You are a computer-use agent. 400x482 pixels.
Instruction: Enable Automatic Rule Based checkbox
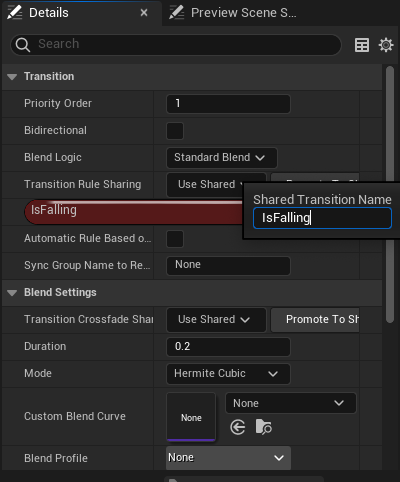[x=175, y=239]
